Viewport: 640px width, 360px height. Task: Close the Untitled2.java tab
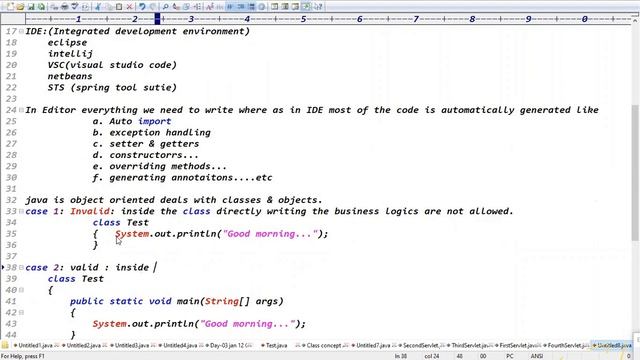pos(105,345)
